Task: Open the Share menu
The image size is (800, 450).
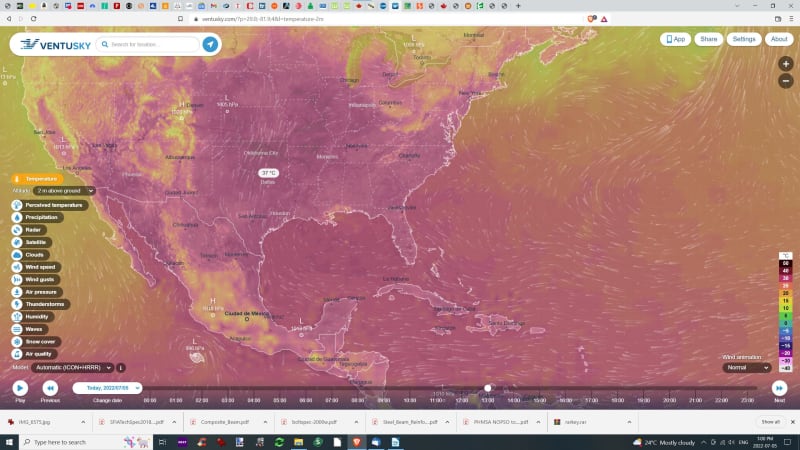Action: [709, 39]
